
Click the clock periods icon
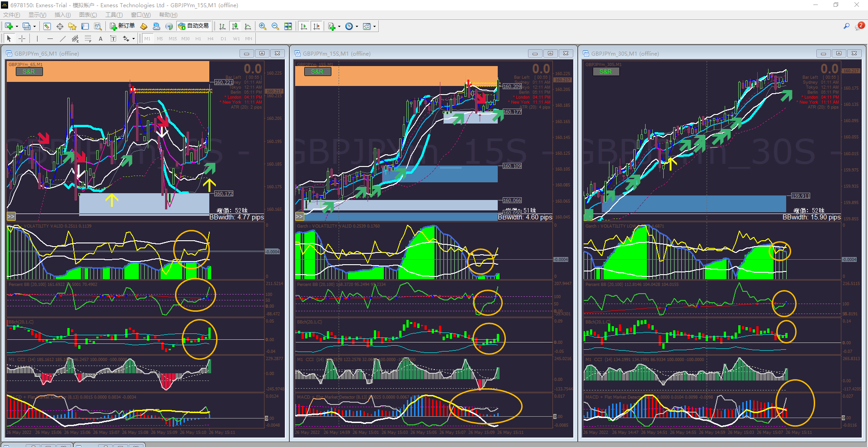point(349,26)
